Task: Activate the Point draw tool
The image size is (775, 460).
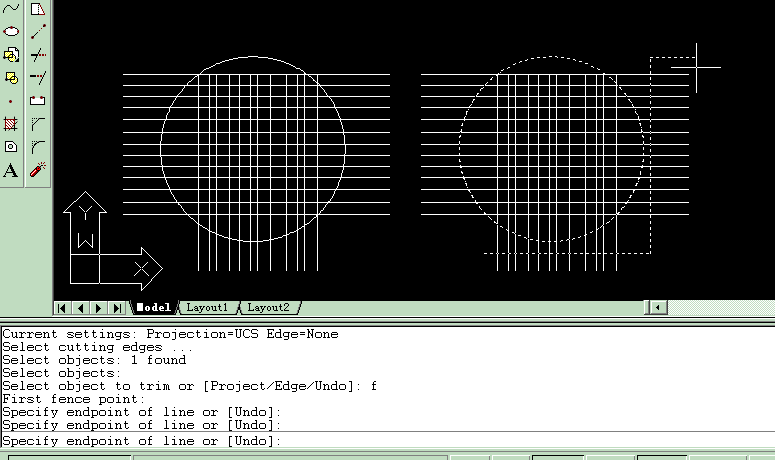Action: pos(11,101)
